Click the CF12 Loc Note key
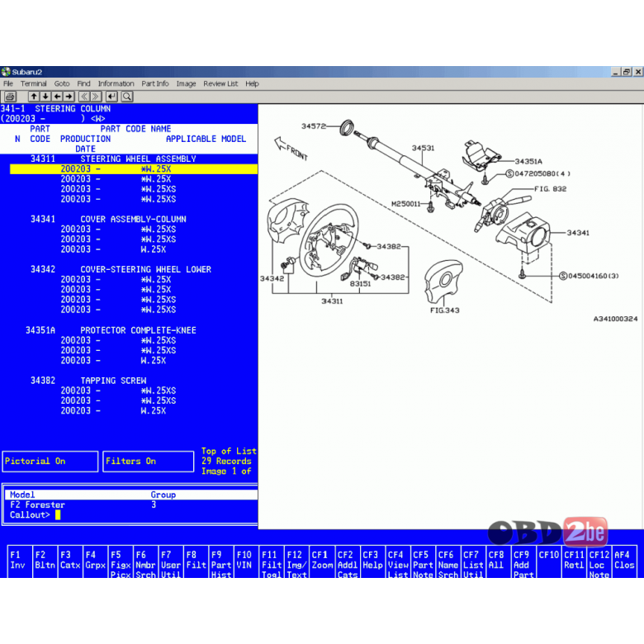 click(599, 561)
